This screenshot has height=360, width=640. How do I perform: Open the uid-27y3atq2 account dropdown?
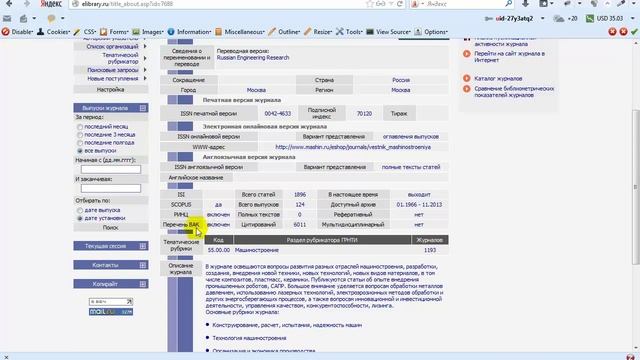tap(542, 18)
